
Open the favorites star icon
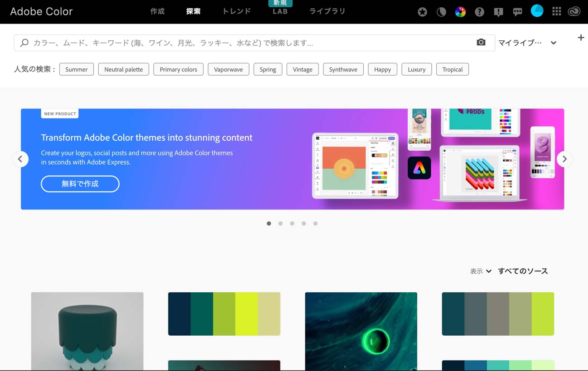[x=422, y=12]
